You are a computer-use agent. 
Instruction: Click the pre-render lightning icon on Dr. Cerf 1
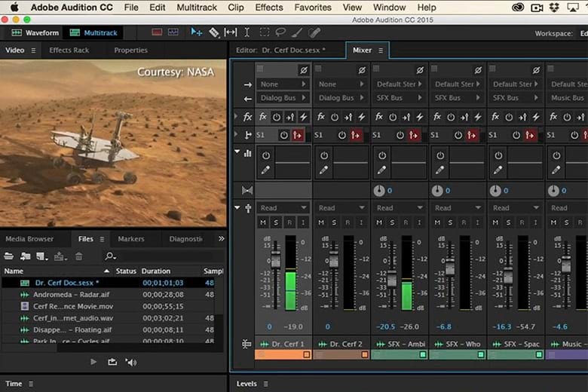pos(303,117)
